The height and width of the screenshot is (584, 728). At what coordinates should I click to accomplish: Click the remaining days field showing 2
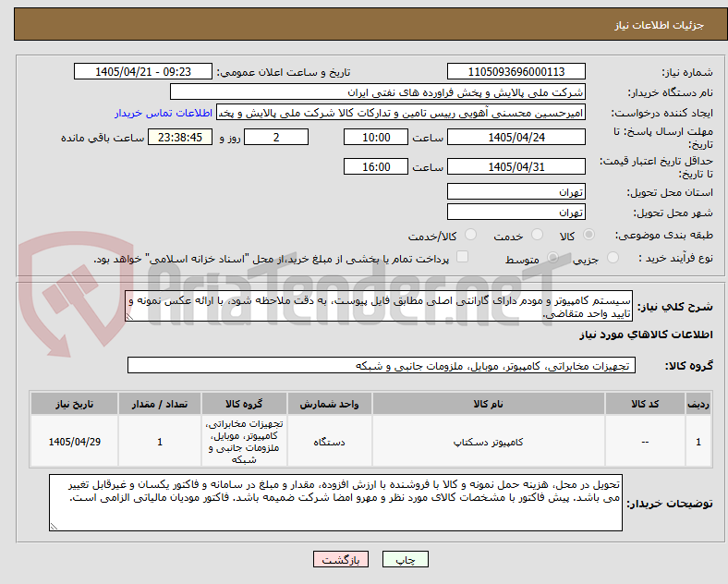click(276, 138)
